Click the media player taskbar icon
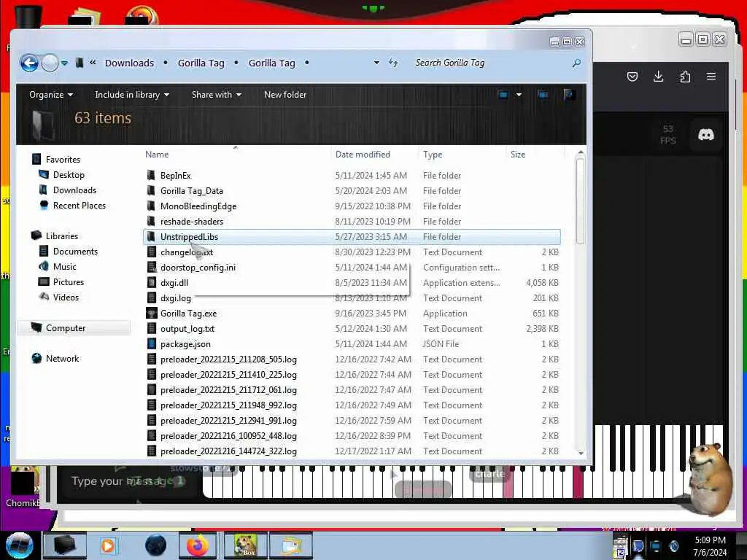This screenshot has width=747, height=560. point(108,545)
